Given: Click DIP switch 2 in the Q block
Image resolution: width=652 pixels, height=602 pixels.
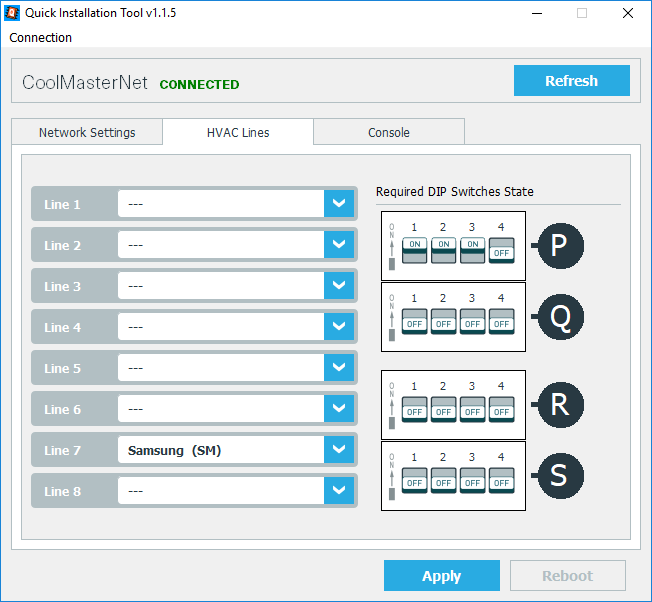Looking at the screenshot, I should coord(443,321).
